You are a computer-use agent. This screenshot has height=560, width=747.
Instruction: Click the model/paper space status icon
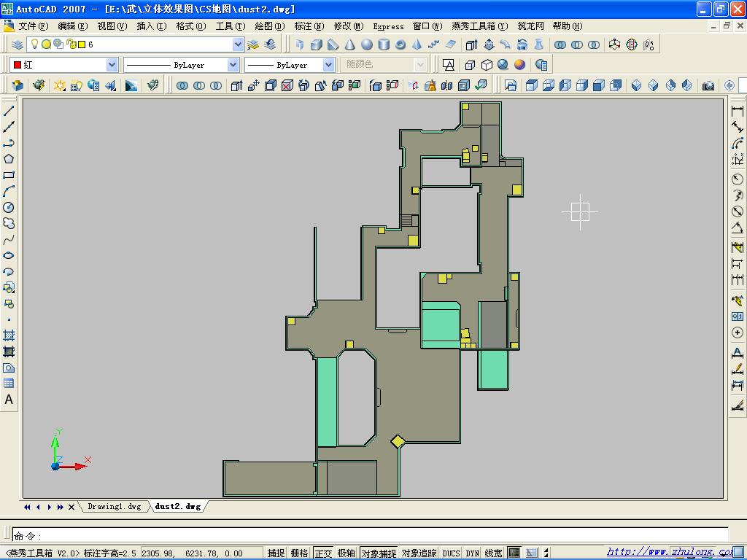click(x=514, y=553)
